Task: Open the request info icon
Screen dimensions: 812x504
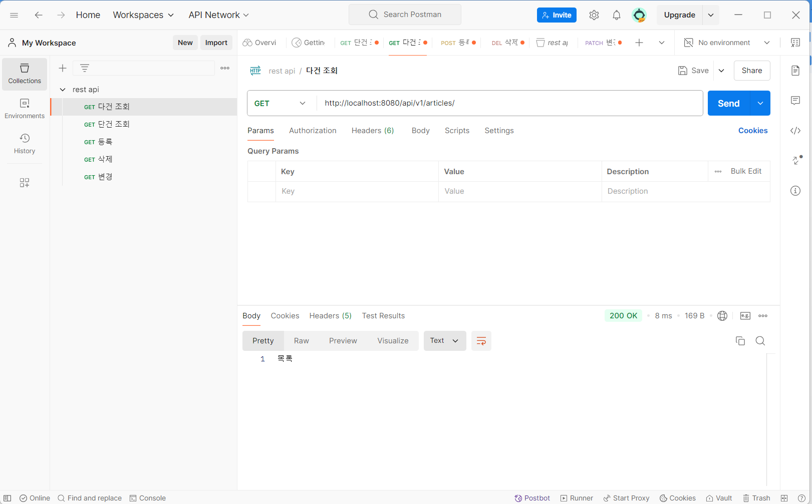Action: click(795, 191)
